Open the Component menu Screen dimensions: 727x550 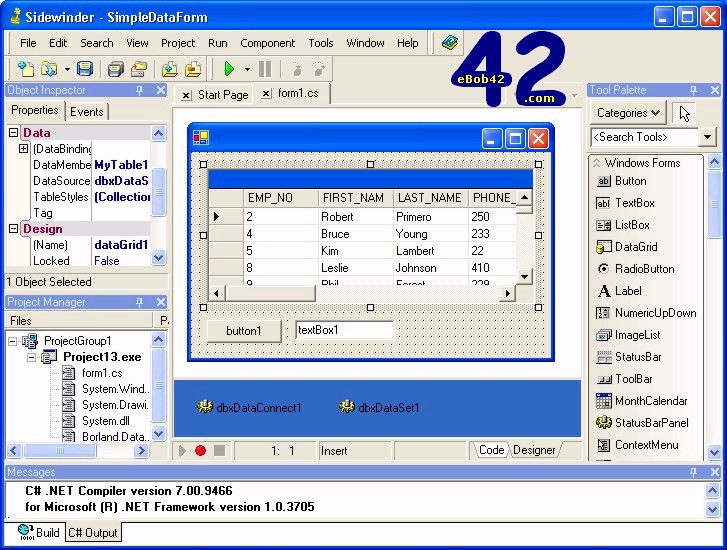point(267,43)
